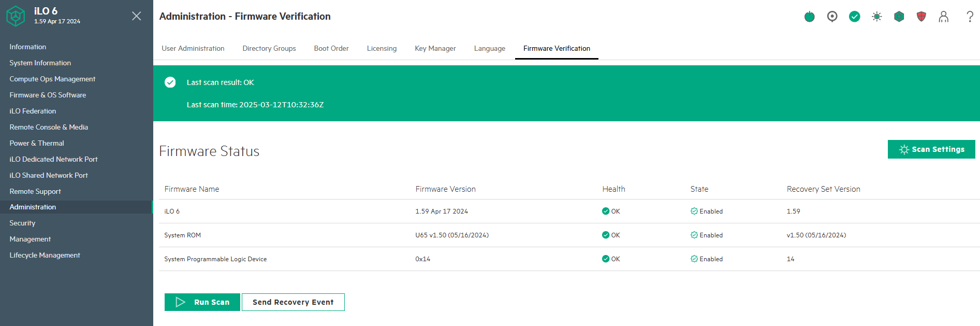Click the Health column header
This screenshot has height=326, width=980.
[613, 189]
